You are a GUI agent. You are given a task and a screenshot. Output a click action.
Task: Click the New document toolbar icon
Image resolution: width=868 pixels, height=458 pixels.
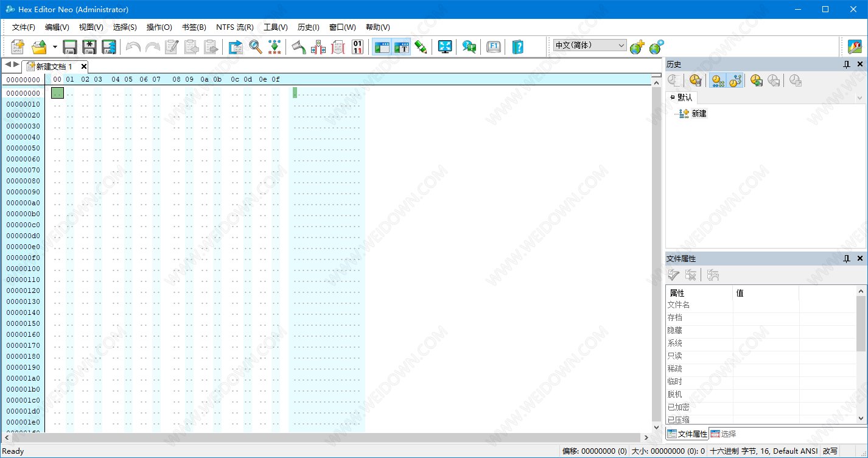[18, 47]
